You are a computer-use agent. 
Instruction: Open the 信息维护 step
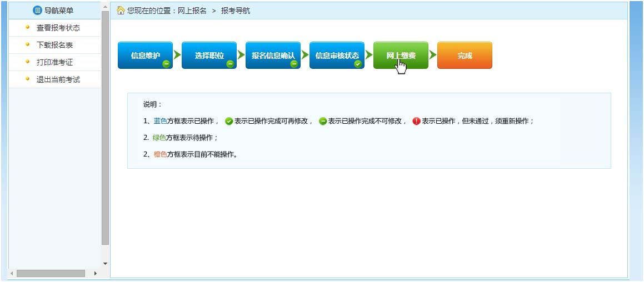[x=145, y=55]
